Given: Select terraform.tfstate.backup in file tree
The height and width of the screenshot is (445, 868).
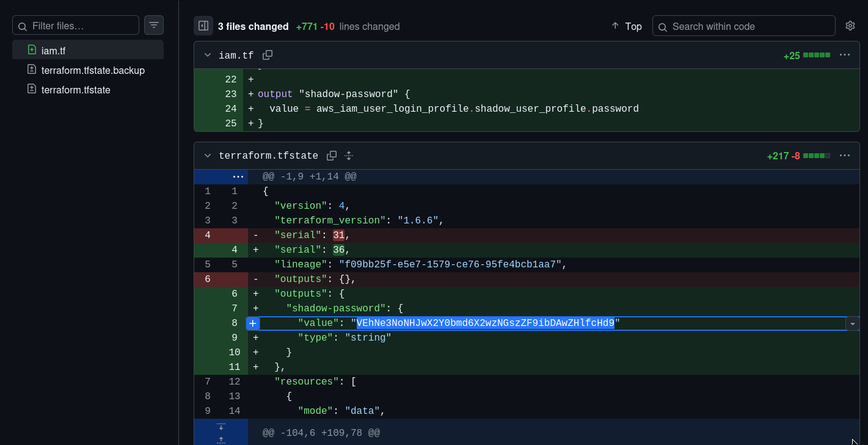Looking at the screenshot, I should tap(93, 70).
